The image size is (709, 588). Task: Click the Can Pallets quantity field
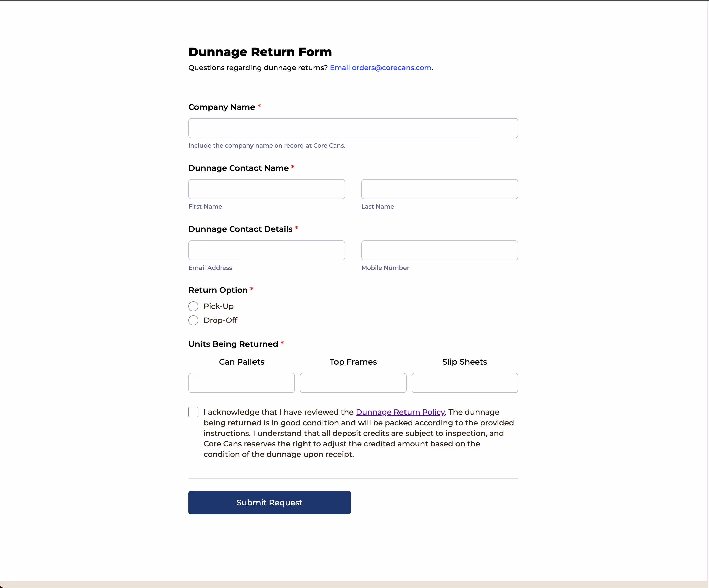(x=241, y=383)
